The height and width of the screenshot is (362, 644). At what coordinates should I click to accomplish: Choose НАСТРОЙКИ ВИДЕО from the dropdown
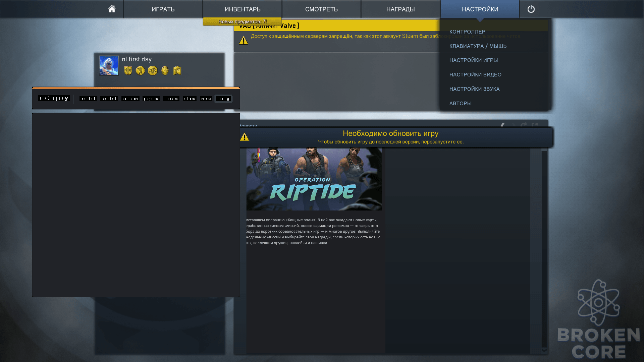point(475,74)
